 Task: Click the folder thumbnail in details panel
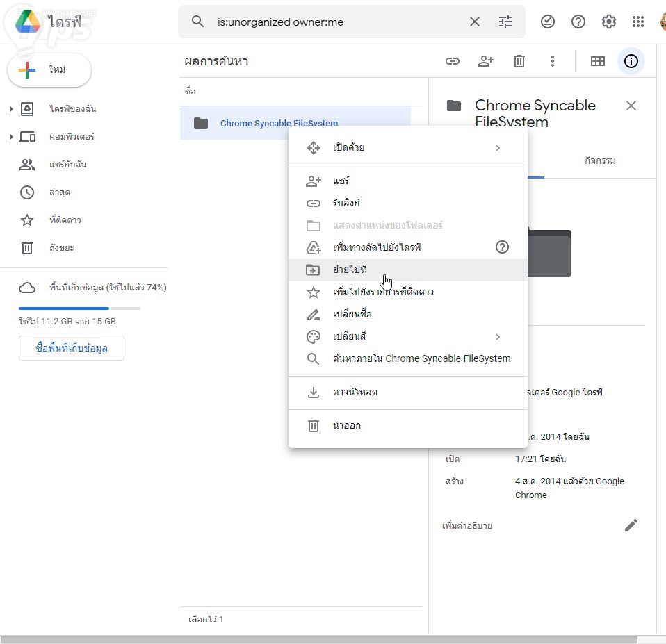(549, 252)
